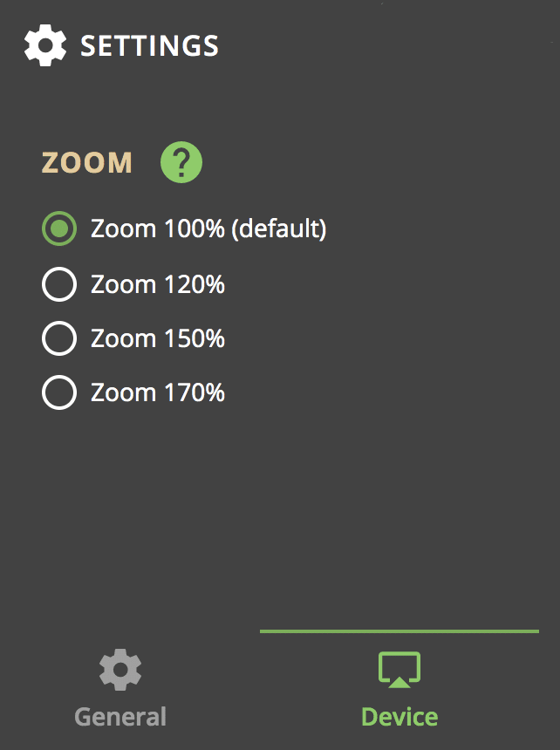Select the Zoom 120% radio button
The image size is (560, 750).
pos(59,284)
